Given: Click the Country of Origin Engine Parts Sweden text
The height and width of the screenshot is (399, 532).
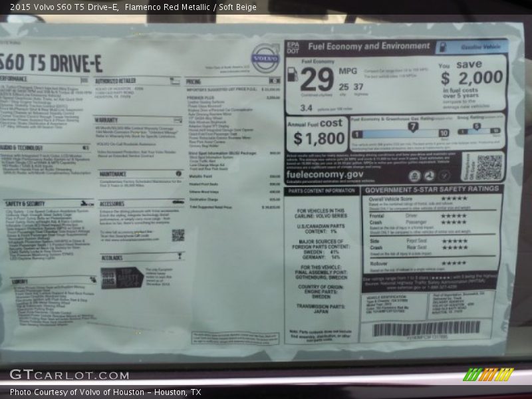Looking at the screenshot, I should (x=321, y=292).
